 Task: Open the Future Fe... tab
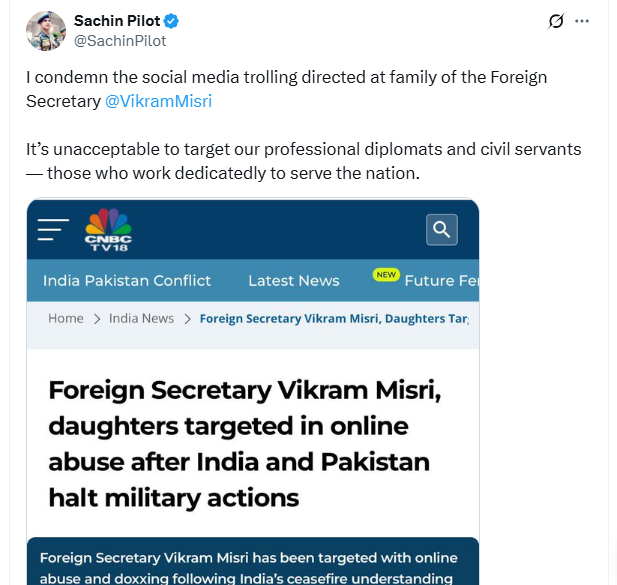tap(442, 281)
